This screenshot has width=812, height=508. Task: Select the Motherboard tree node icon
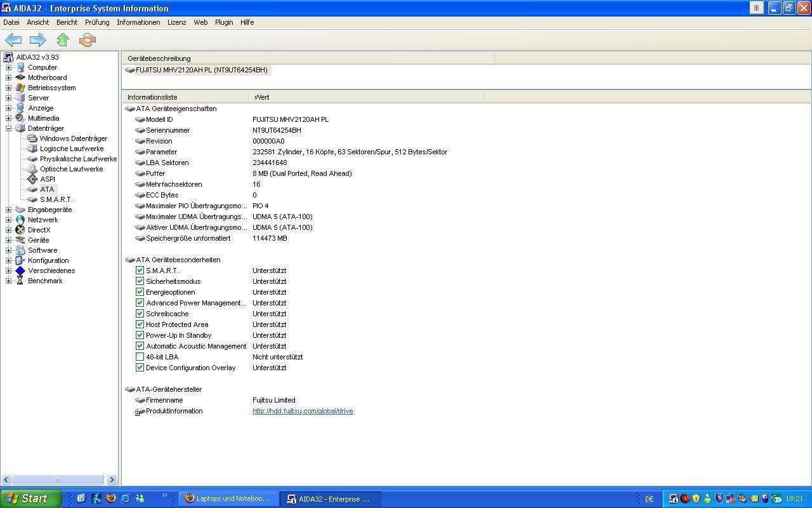coord(20,77)
